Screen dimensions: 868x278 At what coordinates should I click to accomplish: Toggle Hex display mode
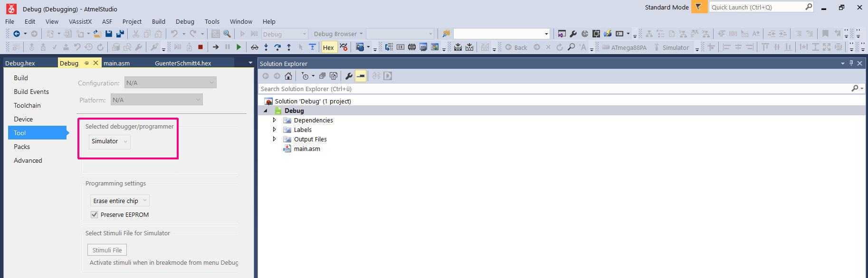point(328,47)
